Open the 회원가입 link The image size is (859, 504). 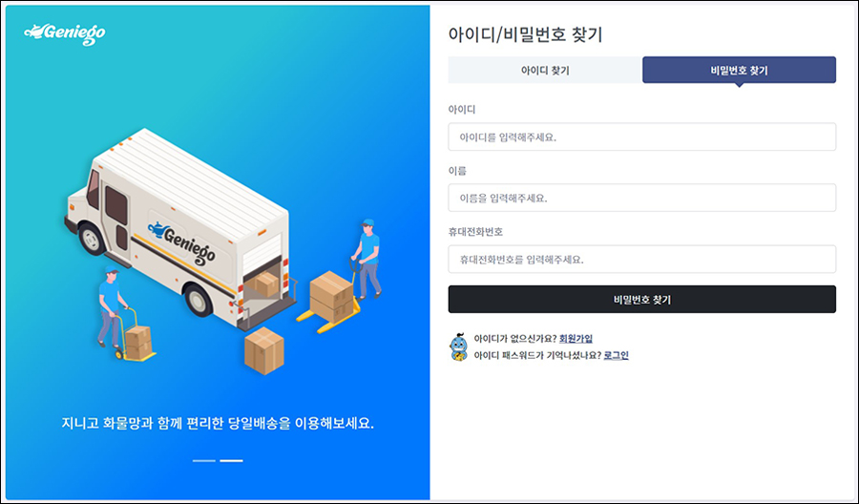coord(576,339)
